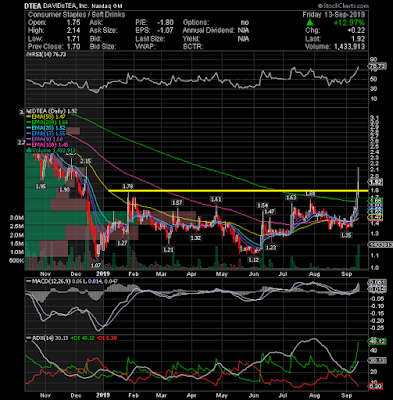Click the 1.07 low price annotation
The image size is (393, 400).
pos(96,266)
